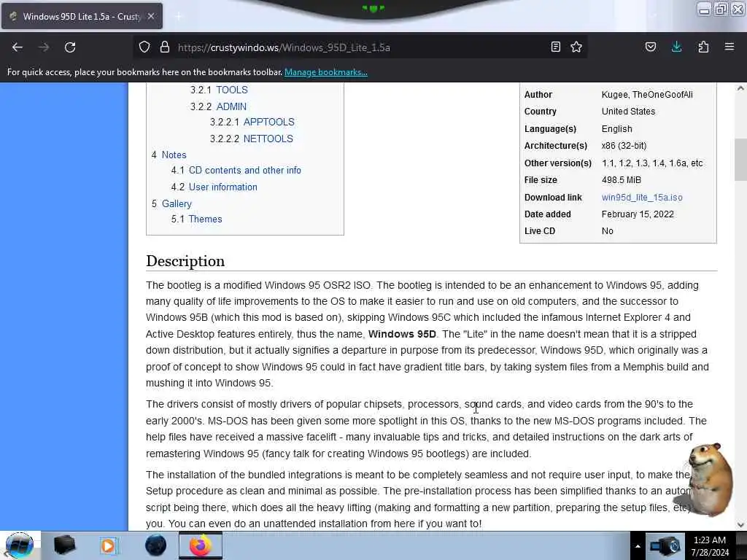Click the Description heading
This screenshot has height=560, width=747.
(185, 261)
